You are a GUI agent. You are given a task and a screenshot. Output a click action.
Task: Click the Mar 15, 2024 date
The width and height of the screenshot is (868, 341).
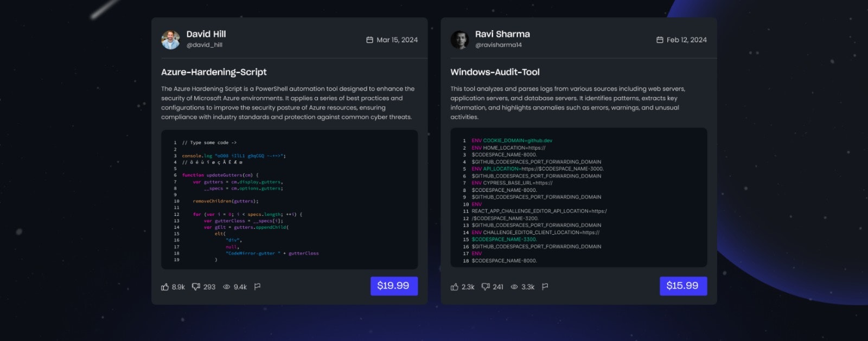coord(397,40)
